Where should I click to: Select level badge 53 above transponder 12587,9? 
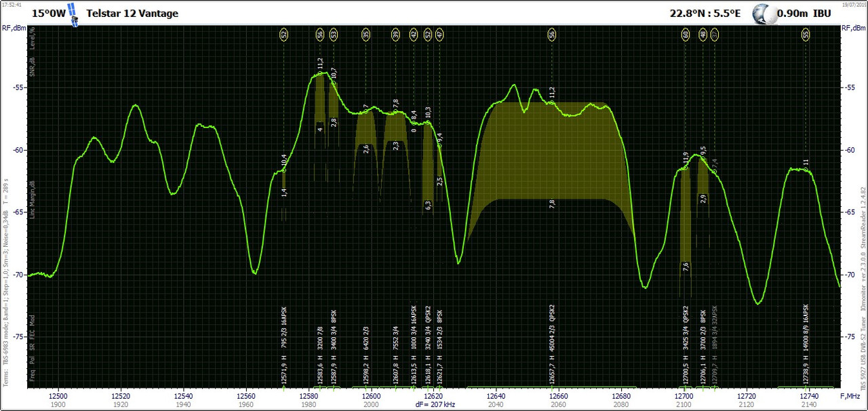(334, 34)
